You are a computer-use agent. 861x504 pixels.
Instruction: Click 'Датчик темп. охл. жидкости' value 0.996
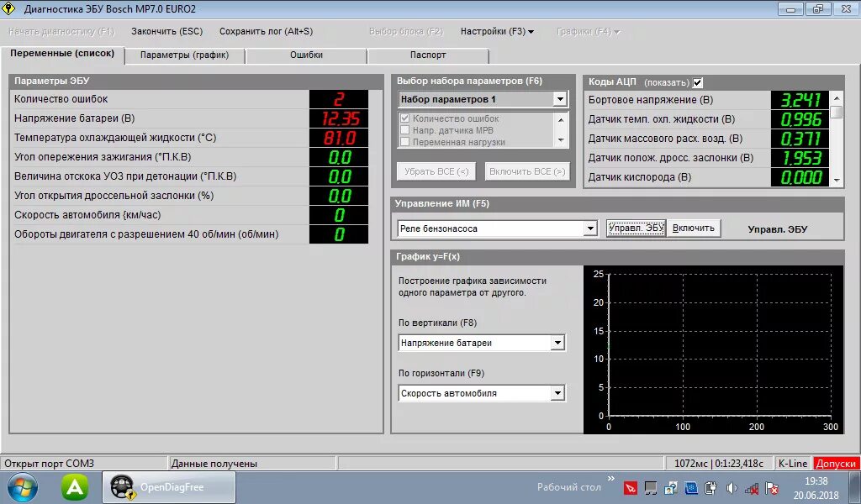(800, 119)
